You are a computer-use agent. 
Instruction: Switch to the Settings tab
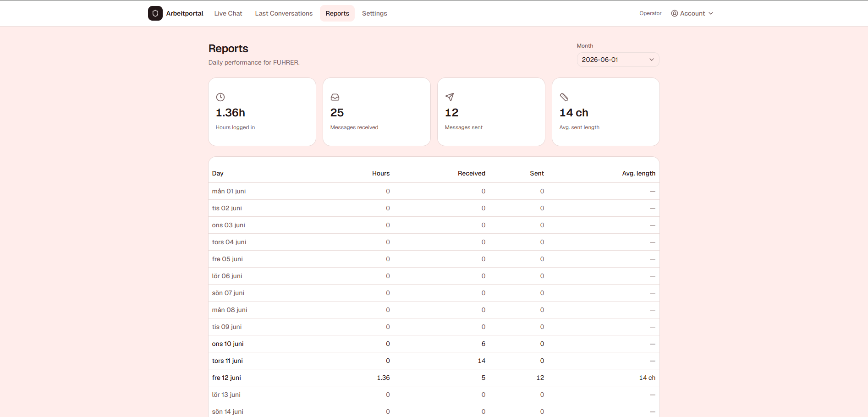374,13
